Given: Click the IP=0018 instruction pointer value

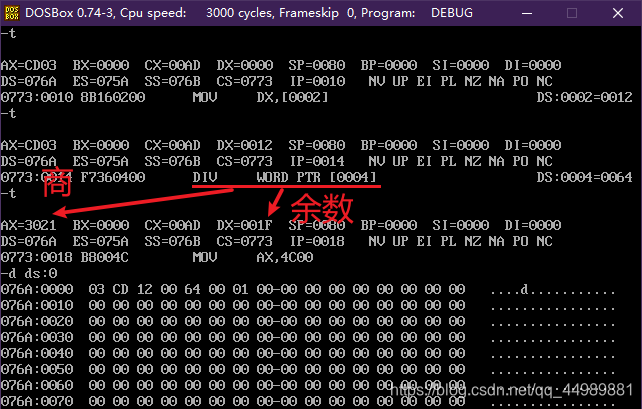Looking at the screenshot, I should click(x=317, y=241).
